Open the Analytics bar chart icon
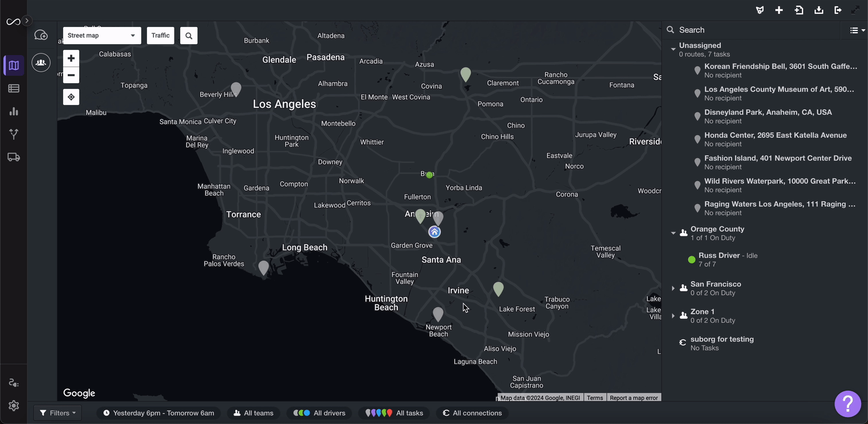The height and width of the screenshot is (424, 868). [14, 111]
